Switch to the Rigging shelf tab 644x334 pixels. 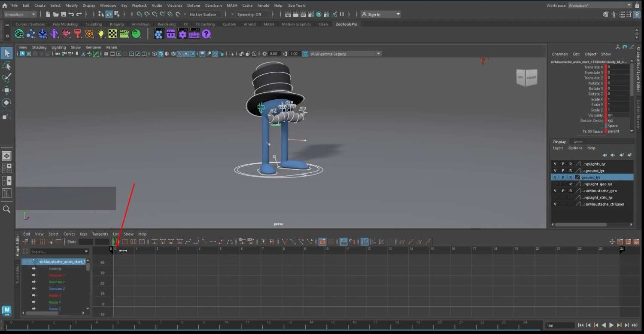[116, 24]
